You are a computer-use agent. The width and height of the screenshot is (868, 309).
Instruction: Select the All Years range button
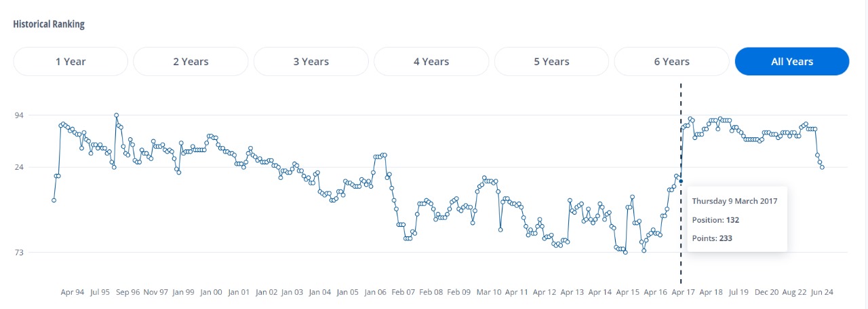(x=792, y=62)
